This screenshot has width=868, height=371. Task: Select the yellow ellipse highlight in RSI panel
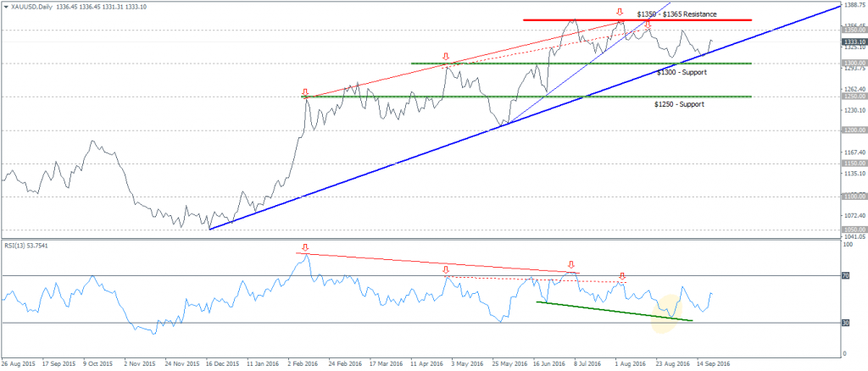665,313
